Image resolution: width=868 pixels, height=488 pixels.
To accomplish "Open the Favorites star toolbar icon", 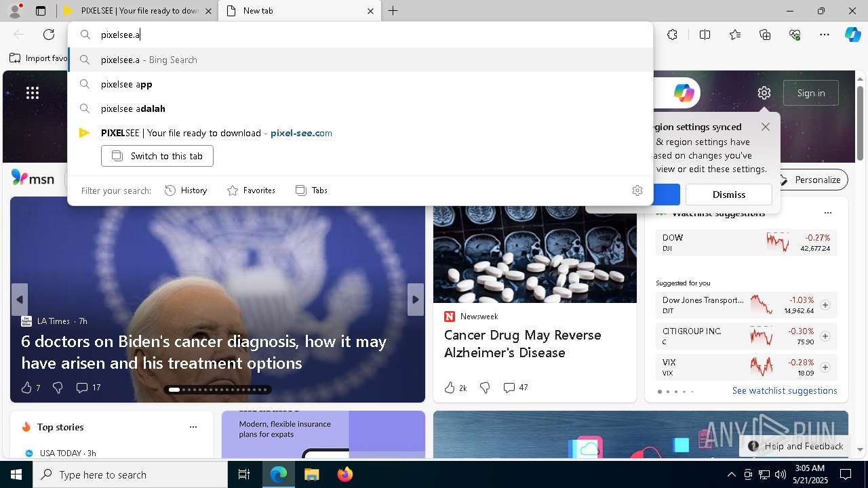I will coord(735,35).
